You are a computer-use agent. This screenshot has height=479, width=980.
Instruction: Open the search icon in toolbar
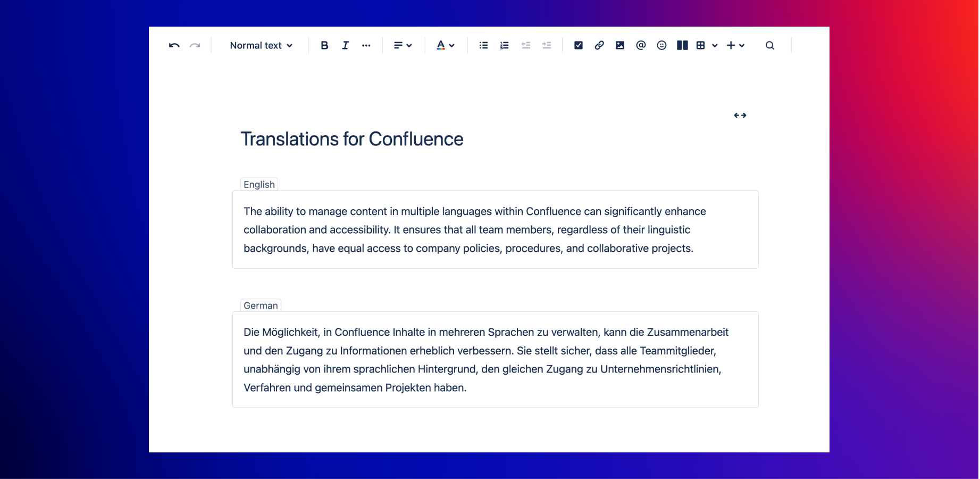(x=770, y=46)
